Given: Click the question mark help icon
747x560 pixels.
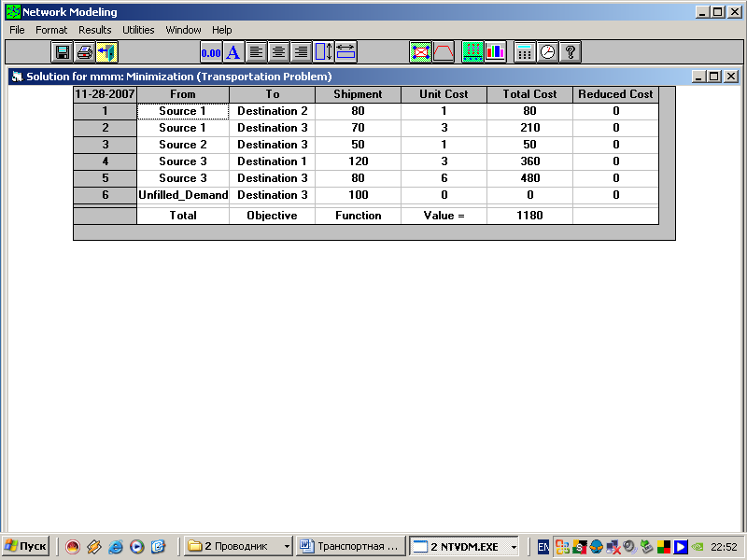Looking at the screenshot, I should (571, 52).
